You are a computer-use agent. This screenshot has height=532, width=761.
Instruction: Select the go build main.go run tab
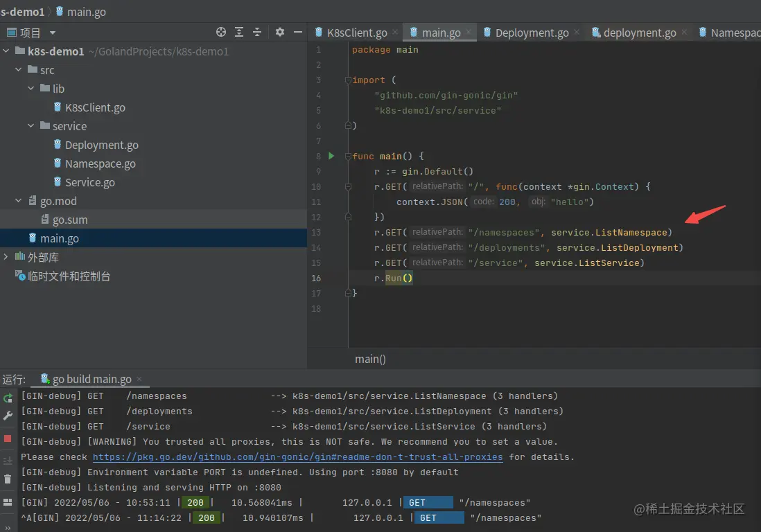(x=91, y=379)
